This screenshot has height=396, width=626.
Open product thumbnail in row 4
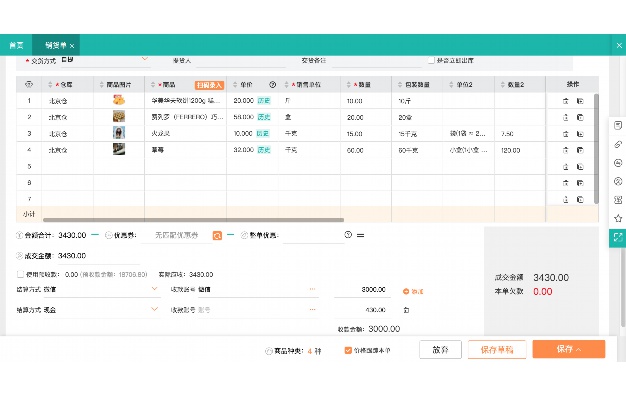pos(119,149)
